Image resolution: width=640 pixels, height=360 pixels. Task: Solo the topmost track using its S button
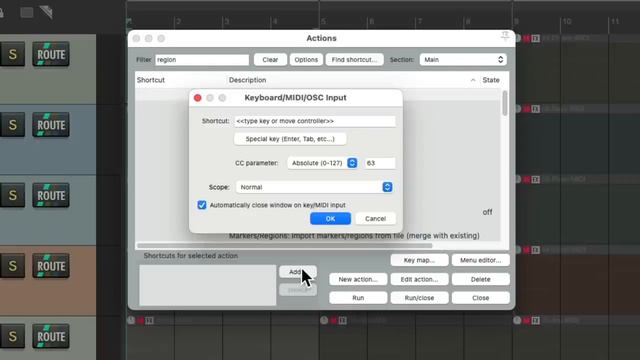(x=13, y=54)
